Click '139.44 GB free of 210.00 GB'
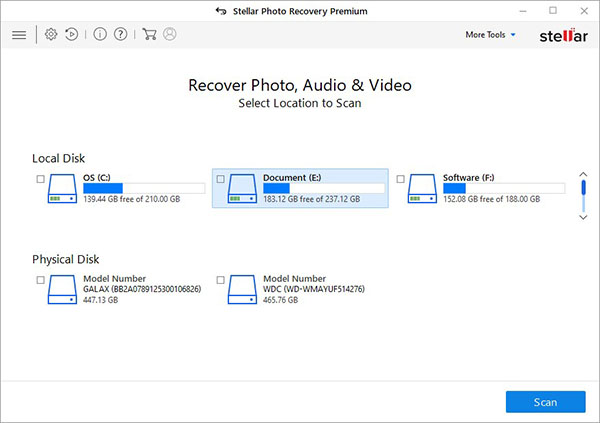The height and width of the screenshot is (423, 600). pos(132,199)
